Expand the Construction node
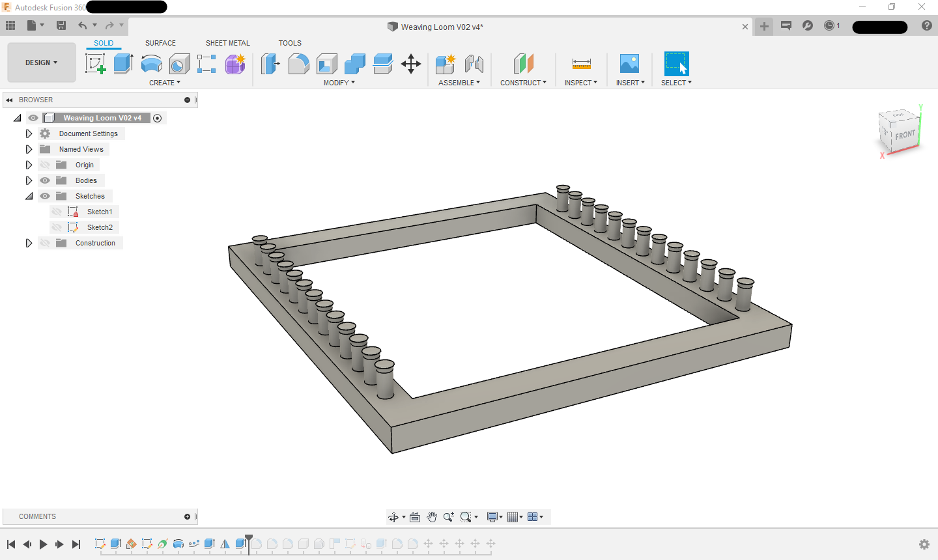Screen dimensions: 938x560 (29, 243)
